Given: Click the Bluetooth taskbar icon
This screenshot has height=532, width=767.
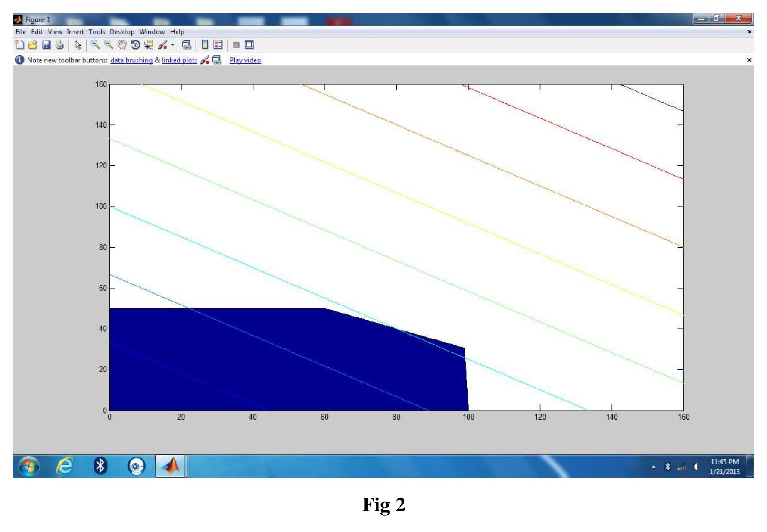Looking at the screenshot, I should (100, 466).
